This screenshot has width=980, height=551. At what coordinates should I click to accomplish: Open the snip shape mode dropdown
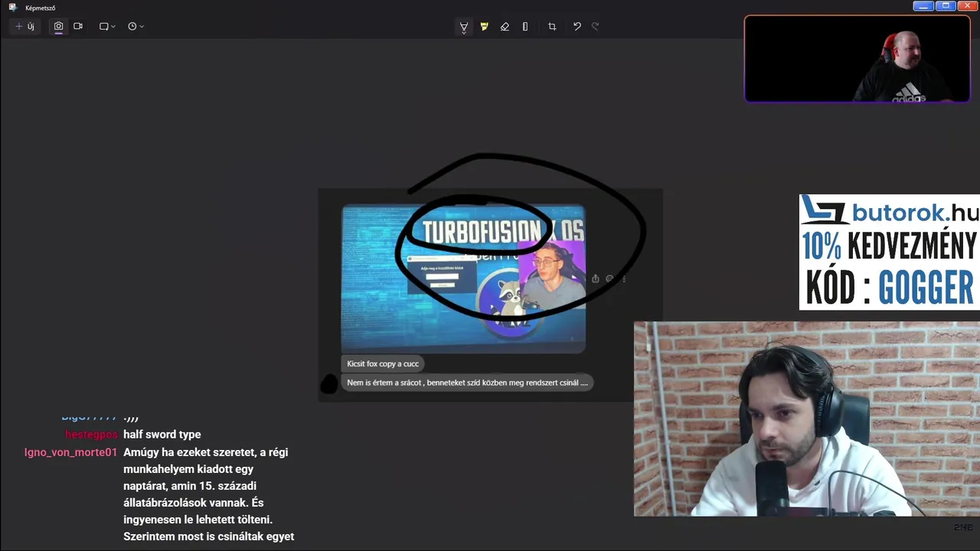click(107, 26)
